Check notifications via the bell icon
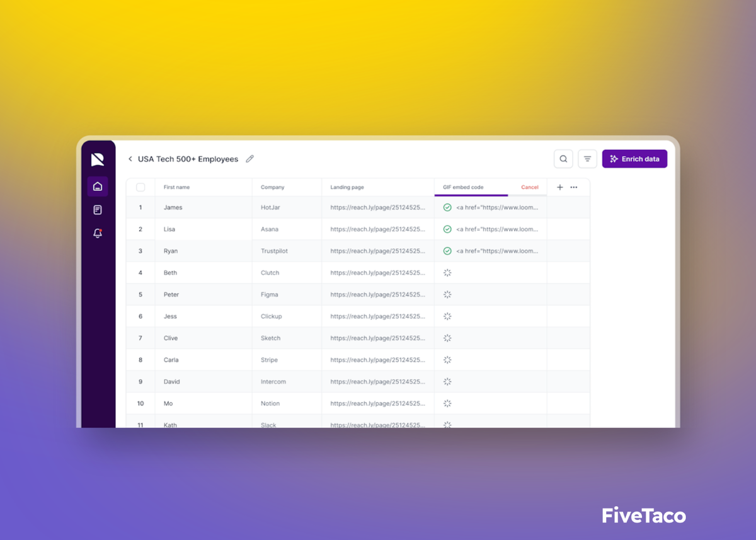Screen dimensions: 756x540 point(98,233)
